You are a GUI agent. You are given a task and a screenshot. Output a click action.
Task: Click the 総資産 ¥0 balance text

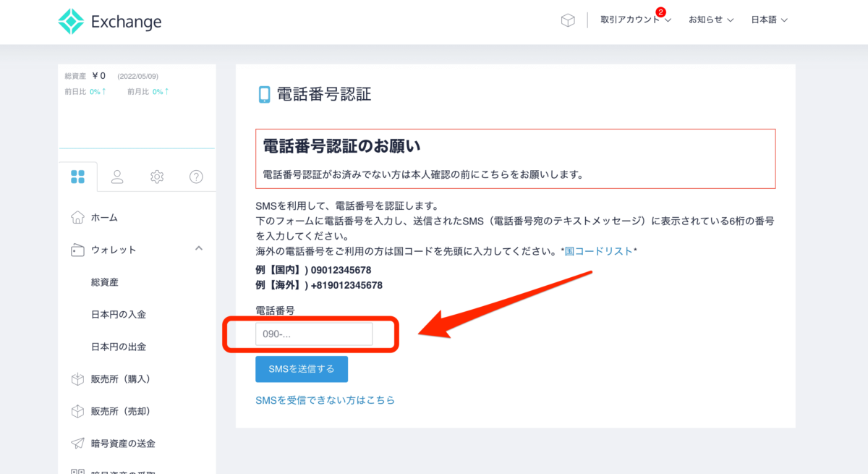(x=85, y=76)
